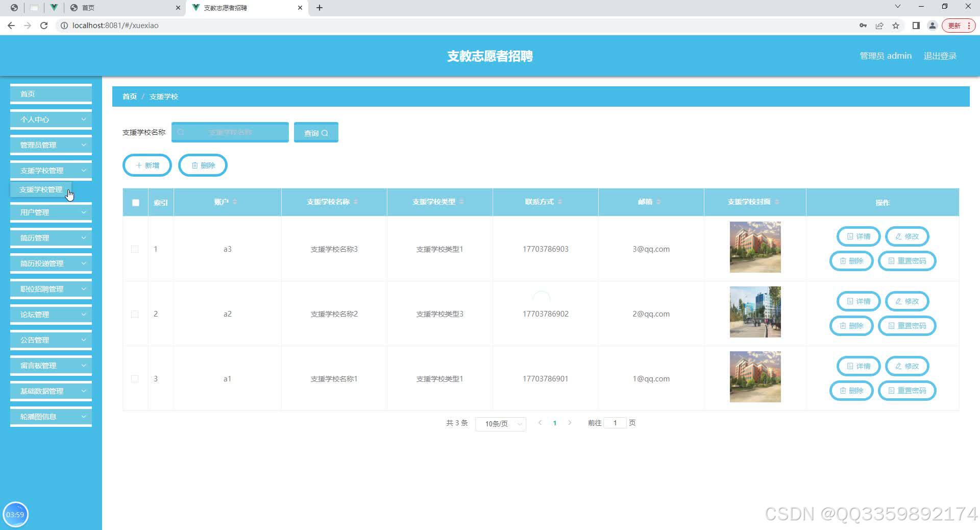Sort table by 账户 column arrows
The image size is (980, 530).
click(x=235, y=202)
